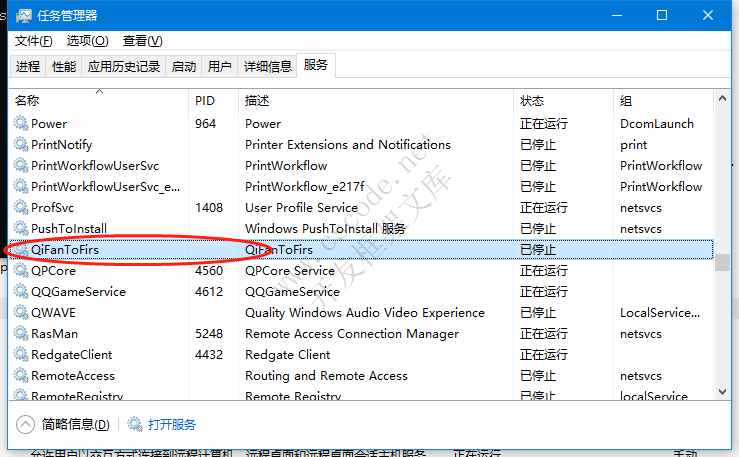Select the QPCore service name
739x457 pixels.
pos(53,271)
